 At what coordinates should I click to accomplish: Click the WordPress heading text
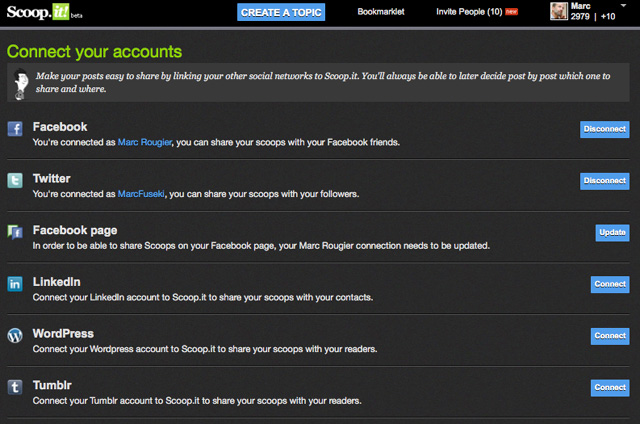[x=63, y=333]
